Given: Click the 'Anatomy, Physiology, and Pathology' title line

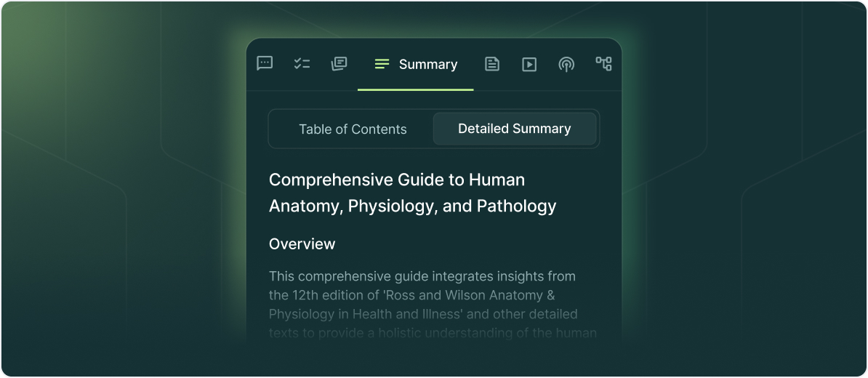Looking at the screenshot, I should [412, 206].
